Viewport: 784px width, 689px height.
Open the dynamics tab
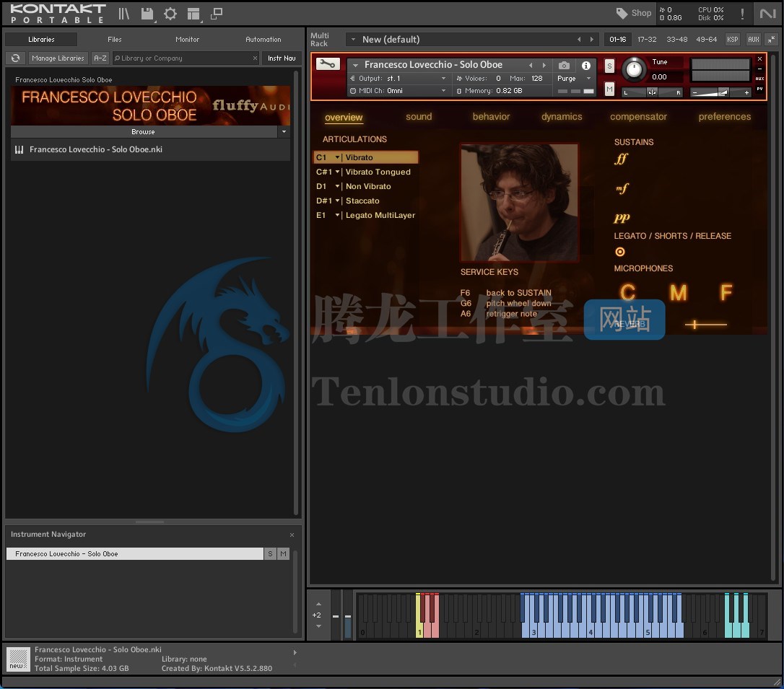click(x=562, y=116)
